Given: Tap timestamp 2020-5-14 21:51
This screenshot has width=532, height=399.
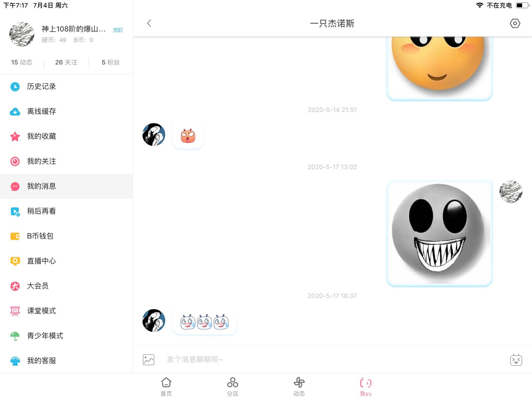Looking at the screenshot, I should click(x=332, y=110).
